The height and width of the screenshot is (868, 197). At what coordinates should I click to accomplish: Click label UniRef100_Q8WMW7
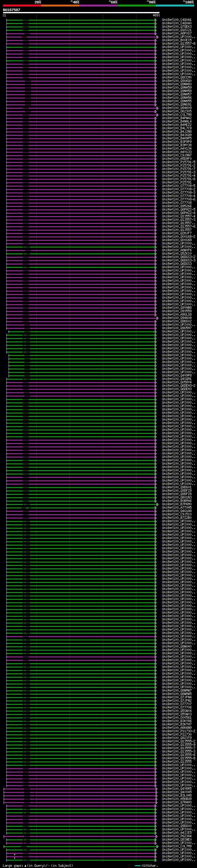(177, 690)
